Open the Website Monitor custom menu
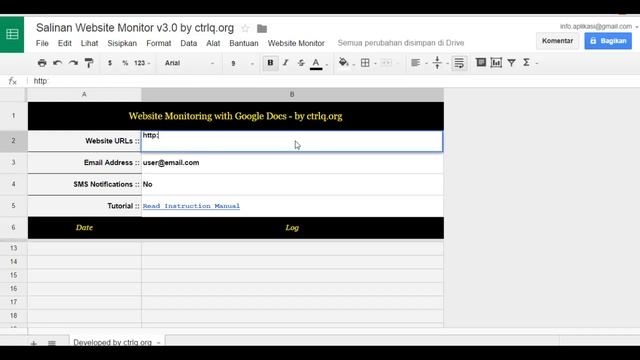640x360 pixels. (x=296, y=43)
